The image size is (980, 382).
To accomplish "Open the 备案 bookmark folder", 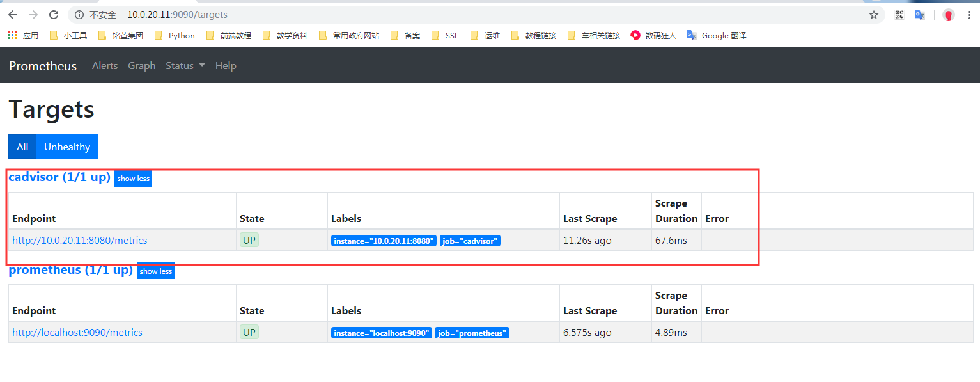I will pos(405,36).
